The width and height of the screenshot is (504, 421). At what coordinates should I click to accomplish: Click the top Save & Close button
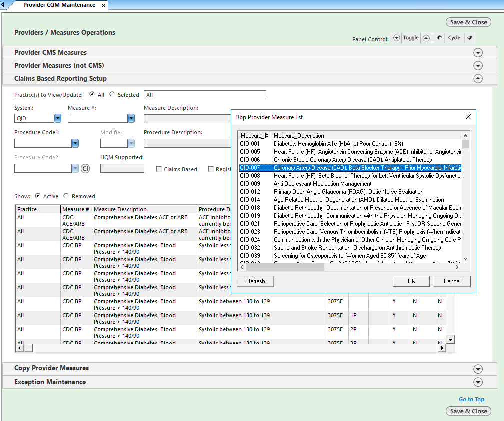click(468, 22)
